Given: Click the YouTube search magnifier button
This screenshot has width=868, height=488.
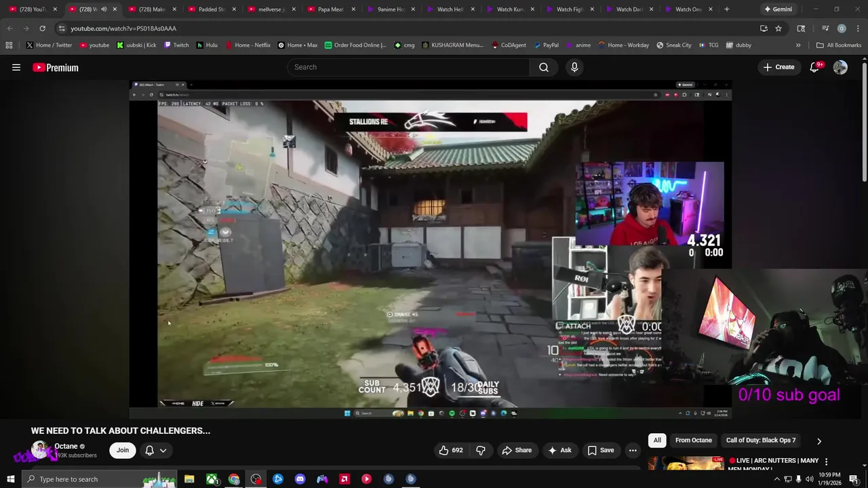Looking at the screenshot, I should (544, 67).
